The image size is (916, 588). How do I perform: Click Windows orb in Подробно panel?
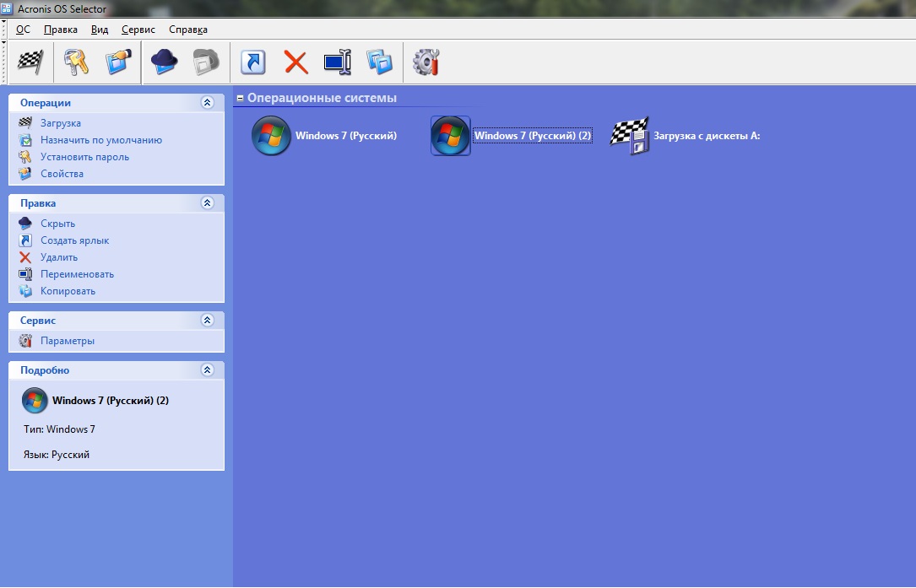tap(35, 401)
